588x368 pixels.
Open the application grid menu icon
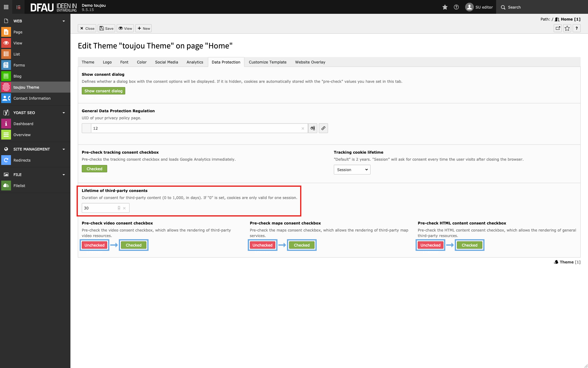point(6,7)
